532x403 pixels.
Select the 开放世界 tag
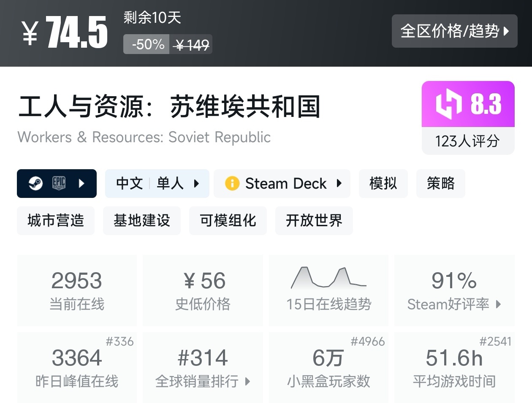pos(314,221)
